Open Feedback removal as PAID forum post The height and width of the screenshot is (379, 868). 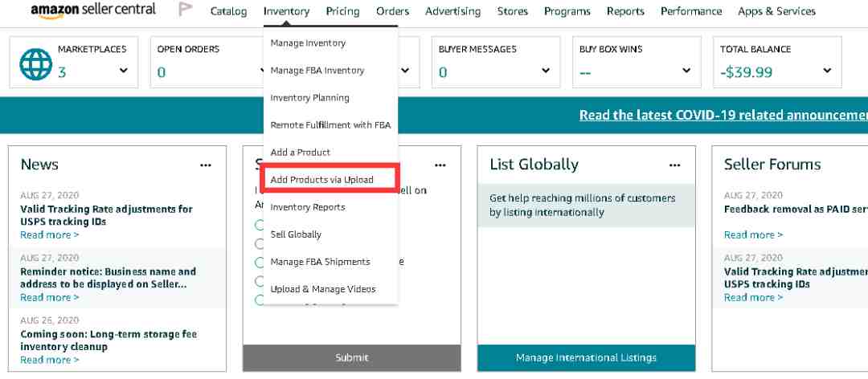(796, 209)
